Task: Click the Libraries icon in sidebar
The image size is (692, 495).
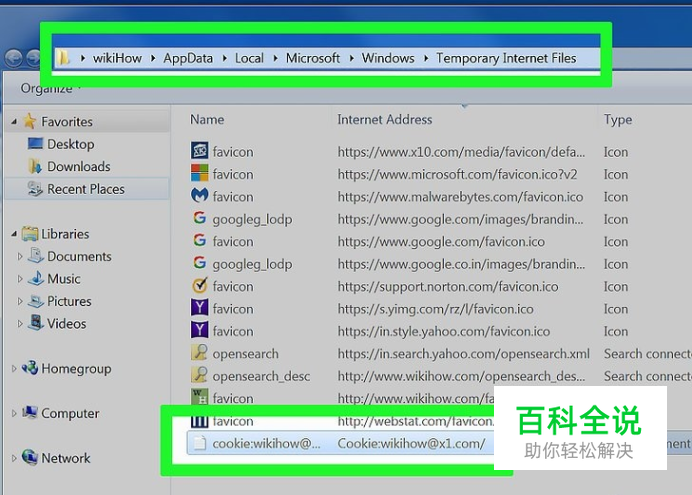Action: pyautogui.click(x=30, y=233)
